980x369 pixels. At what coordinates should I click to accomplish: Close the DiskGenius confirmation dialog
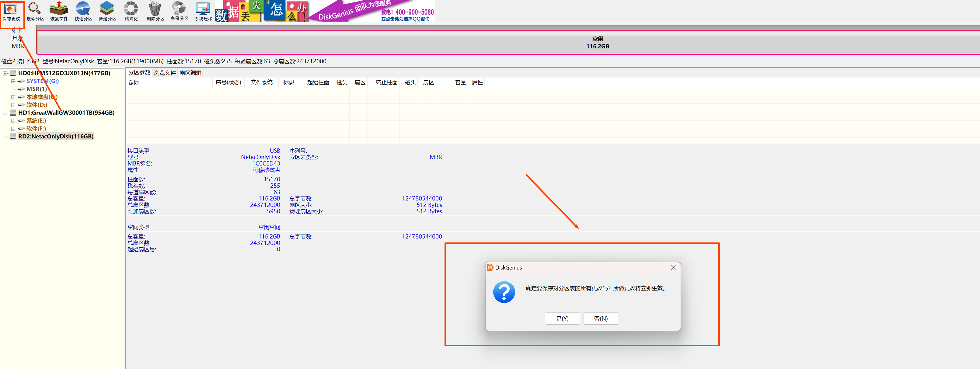click(673, 267)
